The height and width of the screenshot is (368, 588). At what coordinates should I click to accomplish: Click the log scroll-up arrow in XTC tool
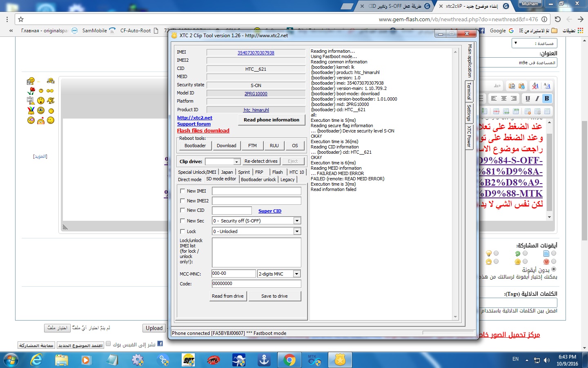click(455, 52)
